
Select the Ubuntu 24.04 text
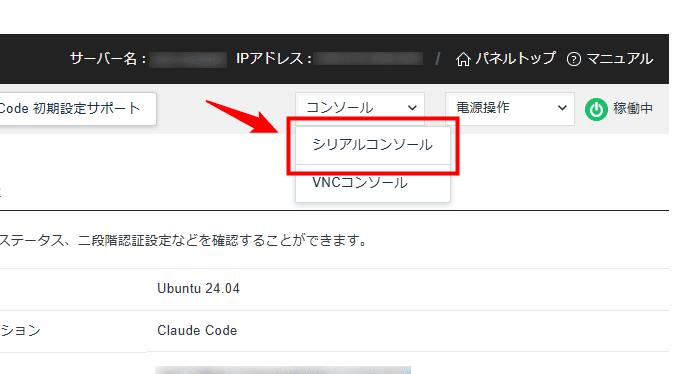[x=198, y=288]
